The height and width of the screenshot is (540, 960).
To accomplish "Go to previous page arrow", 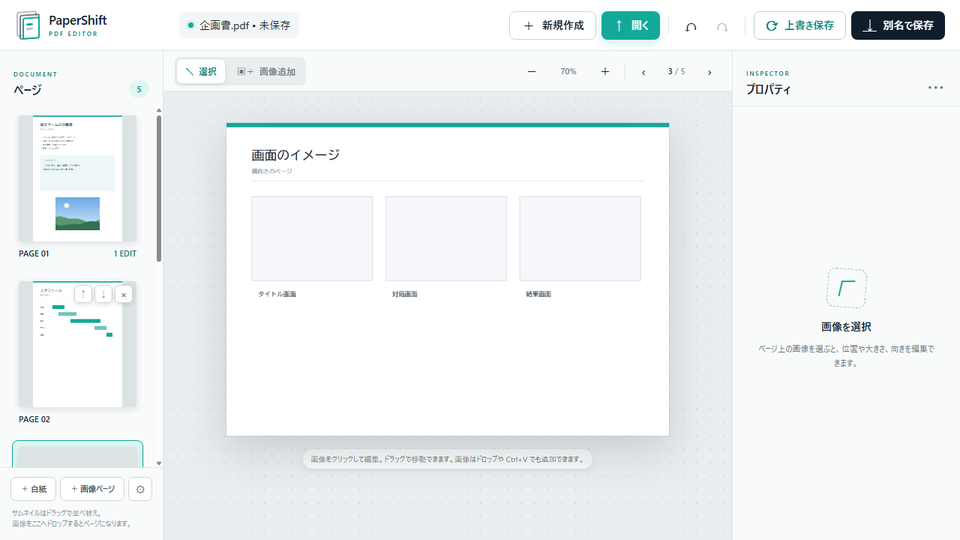I will point(643,72).
